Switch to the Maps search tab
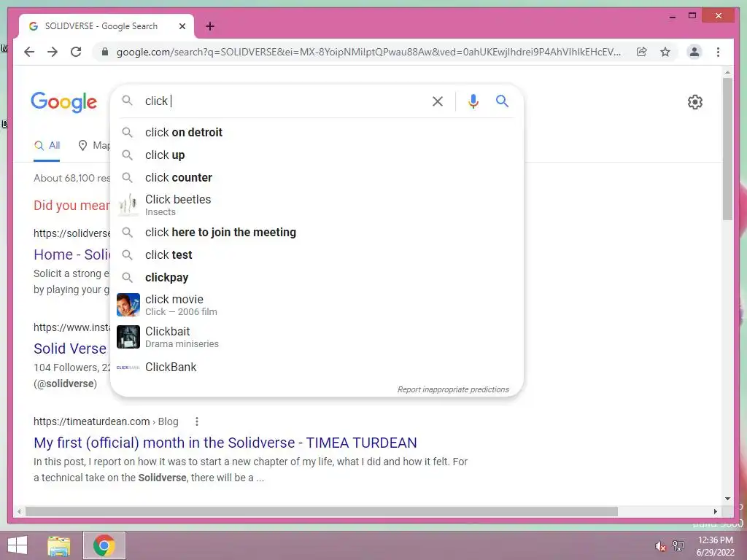This screenshot has width=747, height=560. point(94,145)
